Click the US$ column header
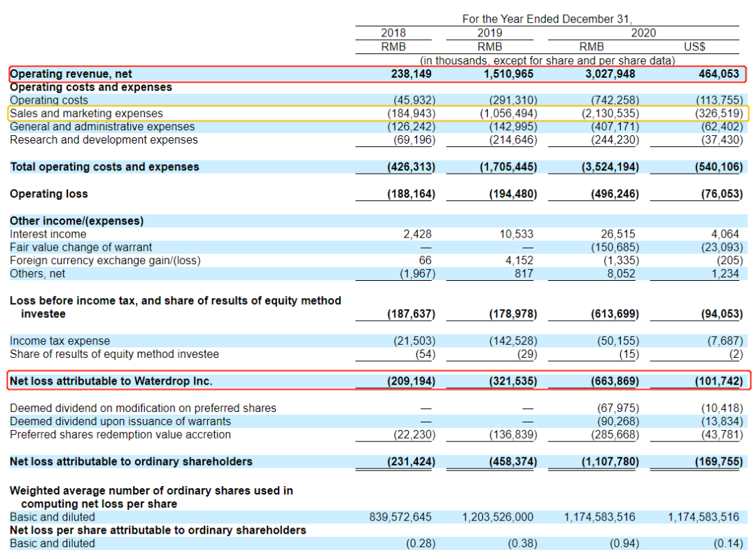Screen dimensions: 756x559 [x=694, y=47]
